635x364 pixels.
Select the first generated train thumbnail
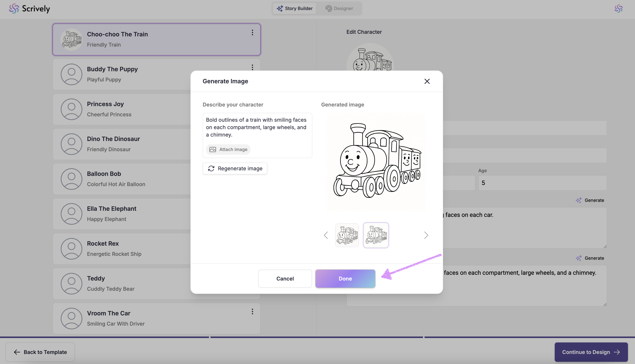coord(347,235)
